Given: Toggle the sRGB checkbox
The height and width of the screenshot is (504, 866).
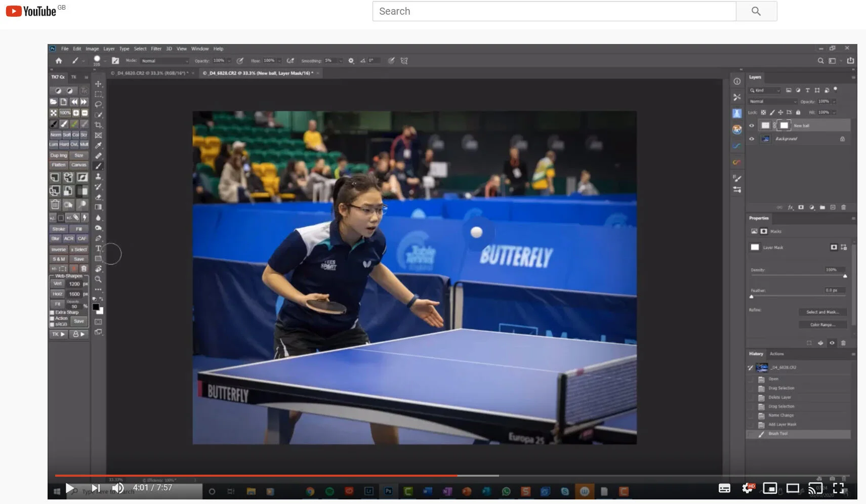Looking at the screenshot, I should [52, 324].
